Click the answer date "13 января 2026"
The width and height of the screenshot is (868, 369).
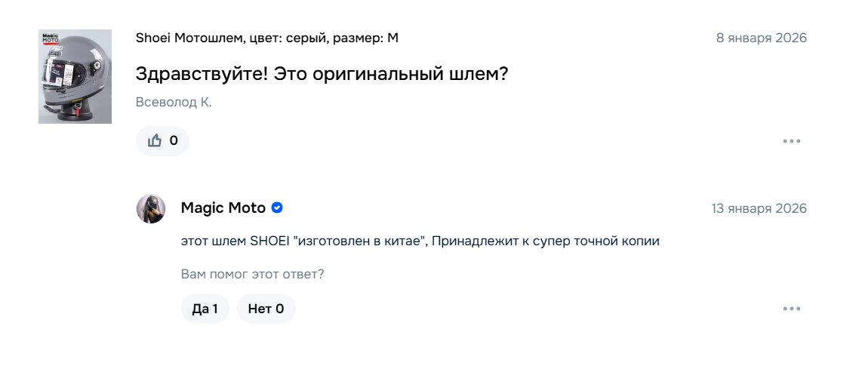point(759,208)
